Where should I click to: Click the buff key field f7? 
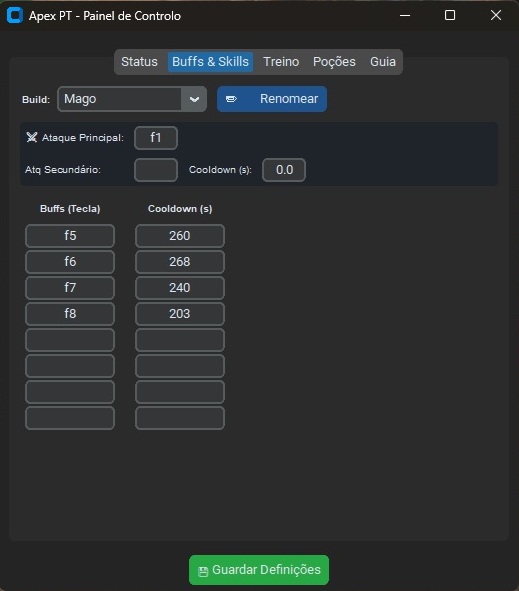pyautogui.click(x=70, y=288)
